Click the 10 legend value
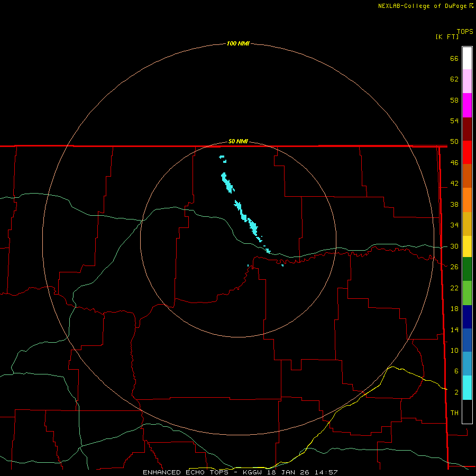This screenshot has width=476, height=476. [454, 351]
